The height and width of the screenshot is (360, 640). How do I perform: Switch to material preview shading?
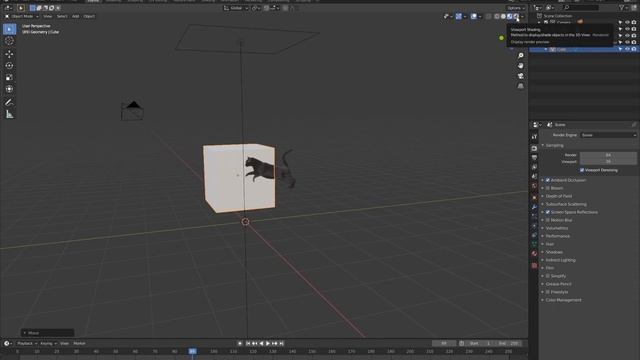pyautogui.click(x=510, y=16)
